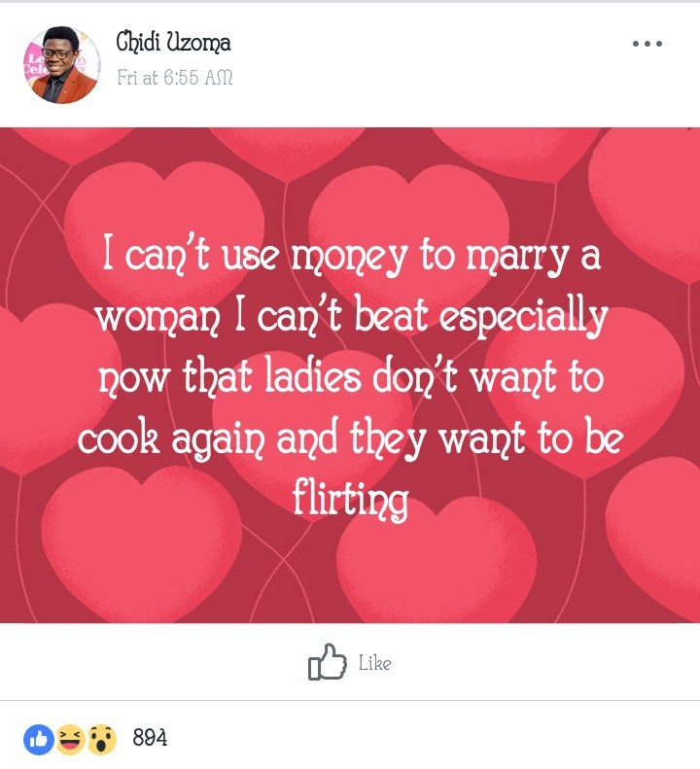Click the "Like" text label
This screenshot has height=769, width=700.
pos(374,663)
